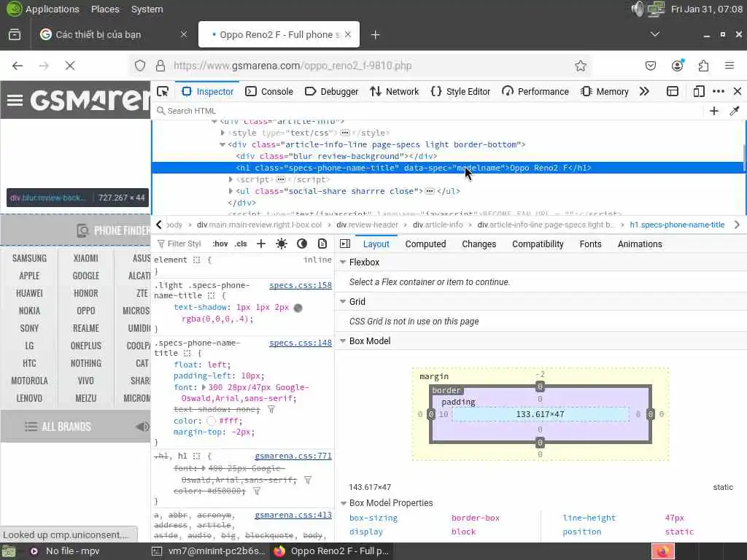Collapse the Flexbox section
The width and height of the screenshot is (747, 560).
point(343,262)
